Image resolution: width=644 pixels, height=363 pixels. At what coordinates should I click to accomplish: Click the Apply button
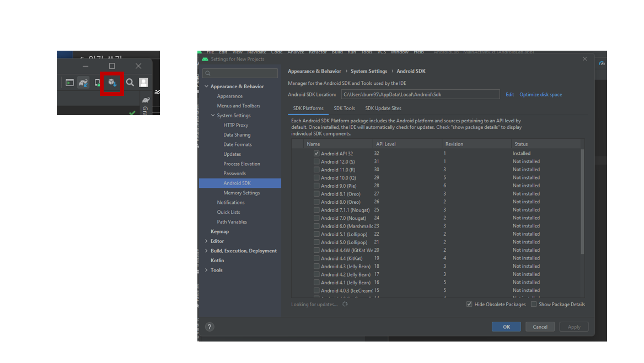click(x=574, y=327)
